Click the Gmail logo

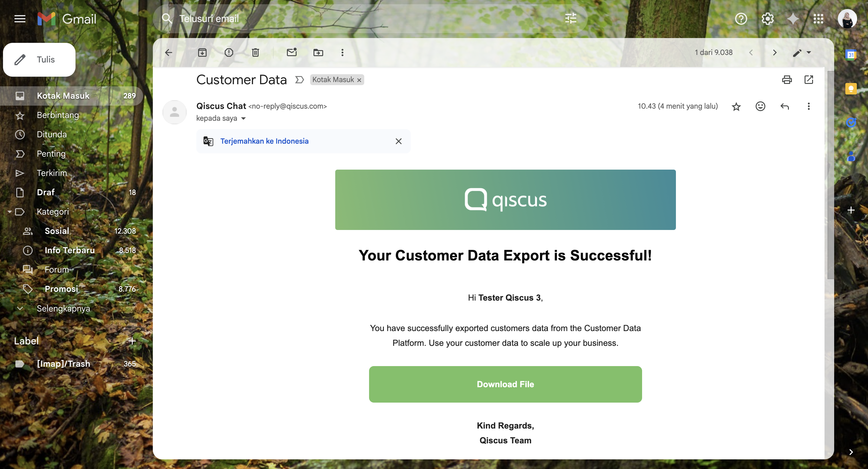[x=67, y=19]
